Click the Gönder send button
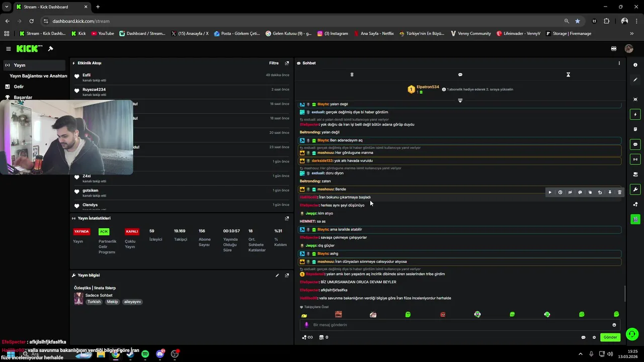 [610, 337]
